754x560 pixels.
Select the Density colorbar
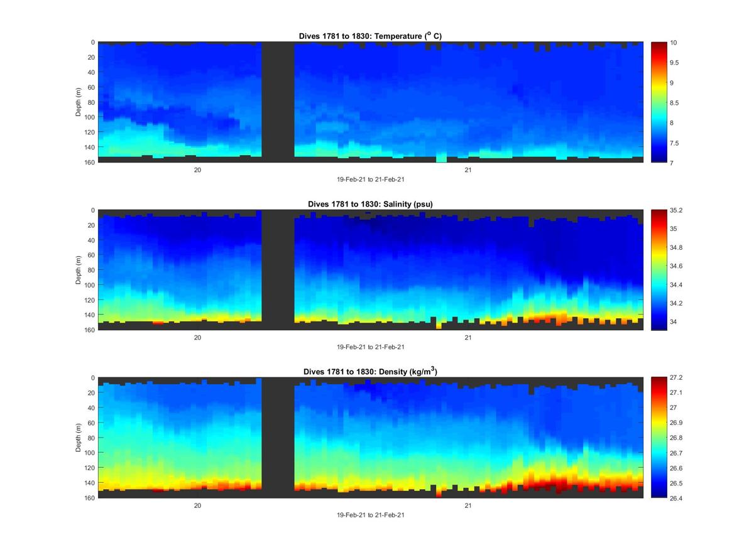click(x=658, y=438)
